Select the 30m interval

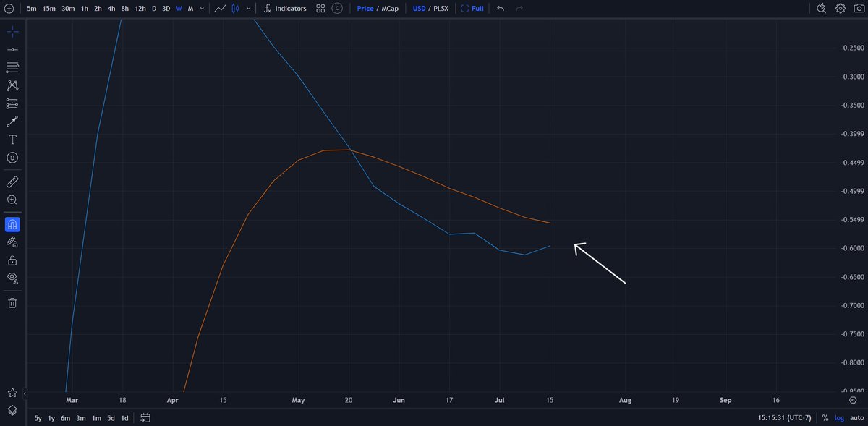(68, 9)
